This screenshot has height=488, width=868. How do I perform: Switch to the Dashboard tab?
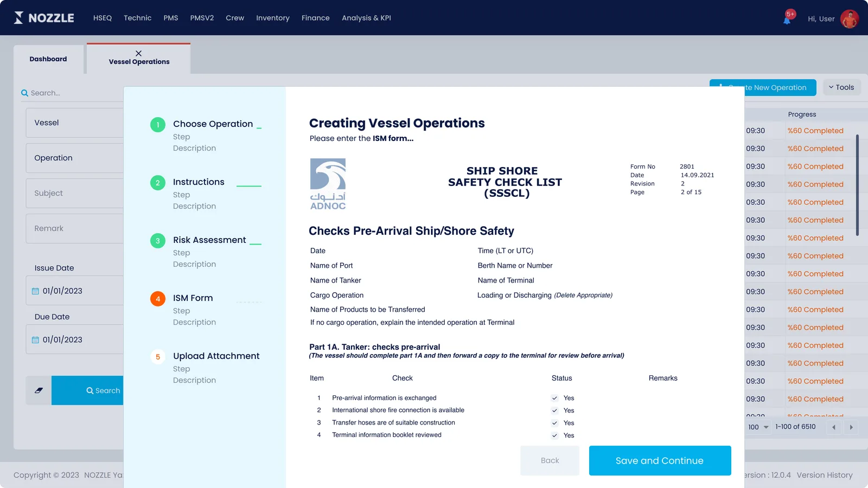pyautogui.click(x=48, y=59)
